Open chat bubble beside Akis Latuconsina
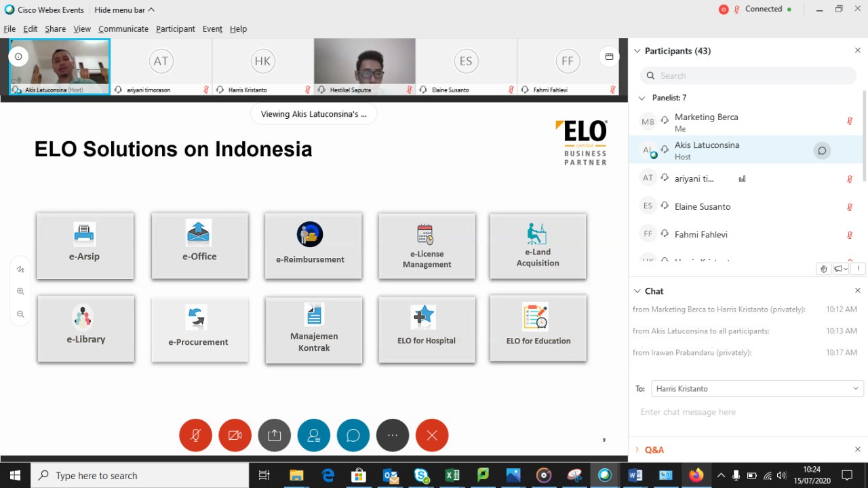868x488 pixels. tap(822, 151)
